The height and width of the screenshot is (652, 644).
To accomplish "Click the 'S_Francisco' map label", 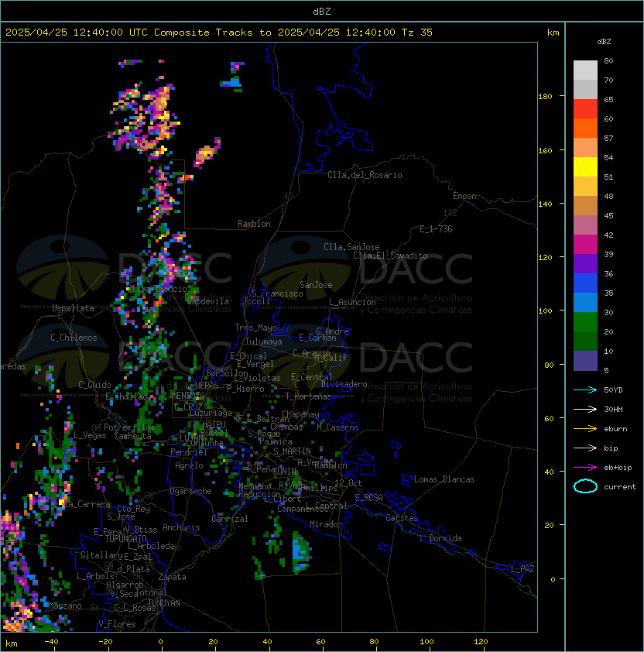I will click(277, 293).
